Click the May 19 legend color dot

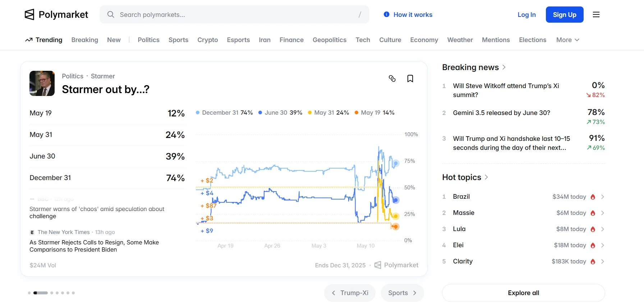[356, 112]
